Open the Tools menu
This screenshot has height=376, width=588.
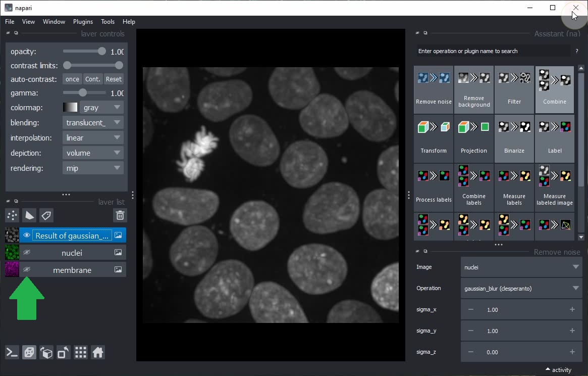[x=108, y=22]
